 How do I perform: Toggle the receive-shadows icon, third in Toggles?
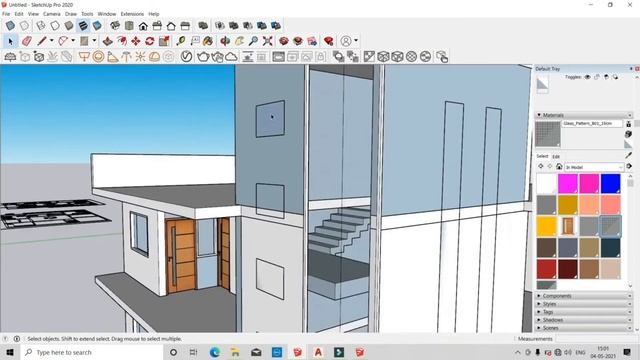[x=606, y=77]
